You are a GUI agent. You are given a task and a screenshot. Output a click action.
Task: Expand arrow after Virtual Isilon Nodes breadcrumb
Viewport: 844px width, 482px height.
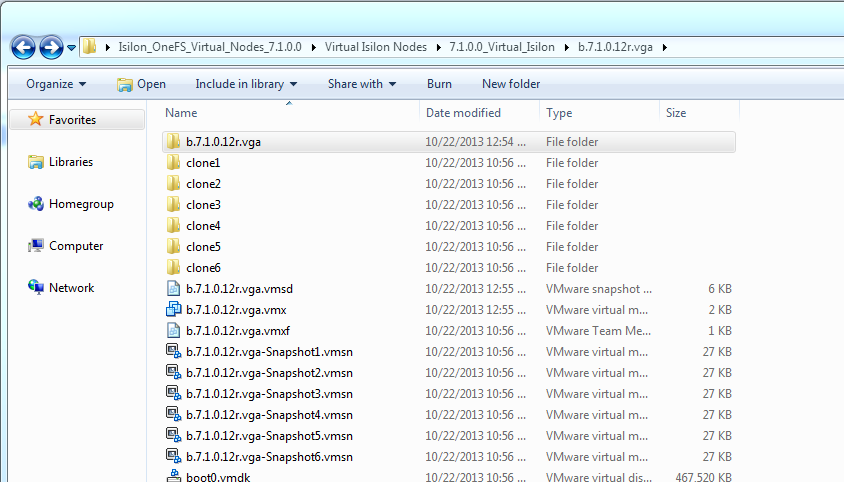(x=438, y=47)
